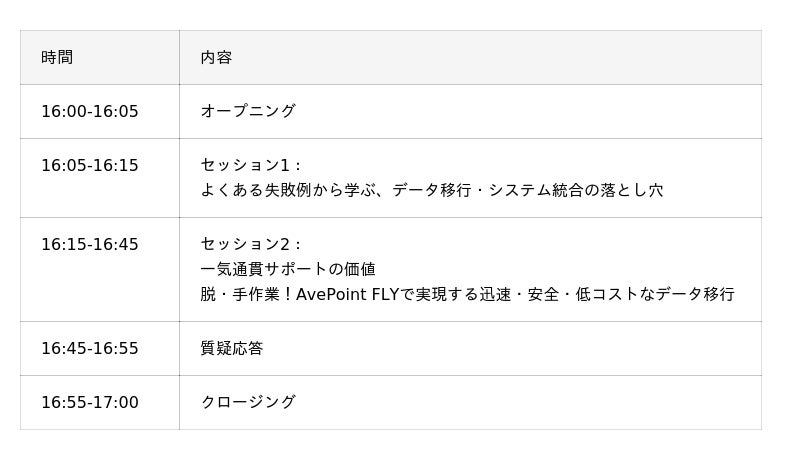Click the クロージング entry
The width and height of the screenshot is (800, 460).
248,403
